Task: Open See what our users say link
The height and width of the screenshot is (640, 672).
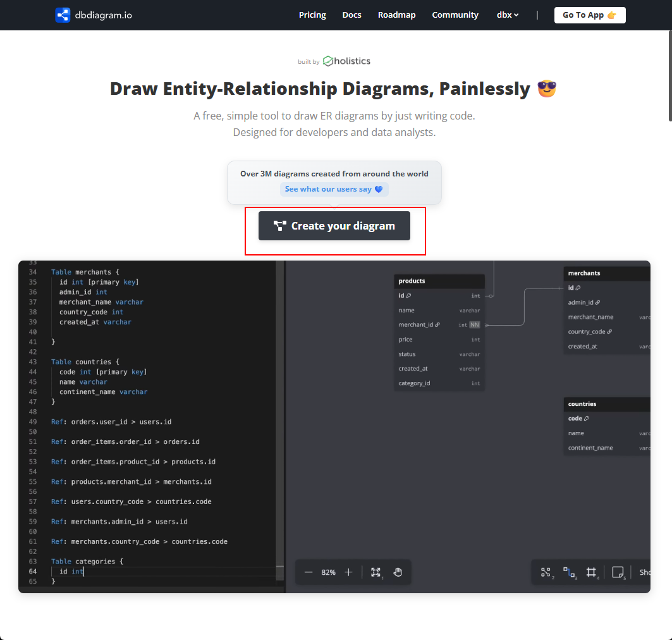Action: click(334, 189)
